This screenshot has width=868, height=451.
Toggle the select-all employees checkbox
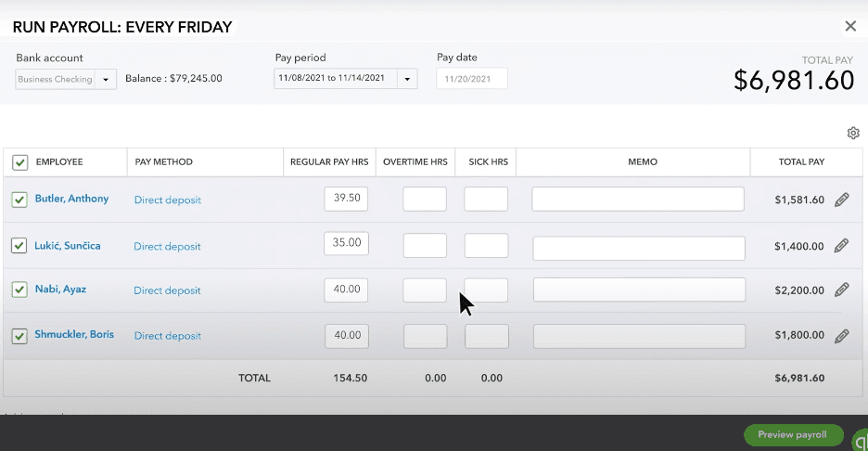click(x=19, y=162)
